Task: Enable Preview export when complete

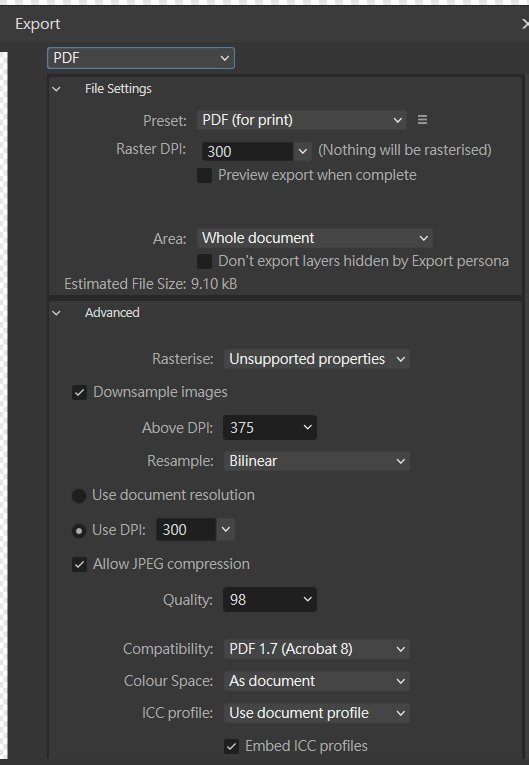Action: pos(204,175)
